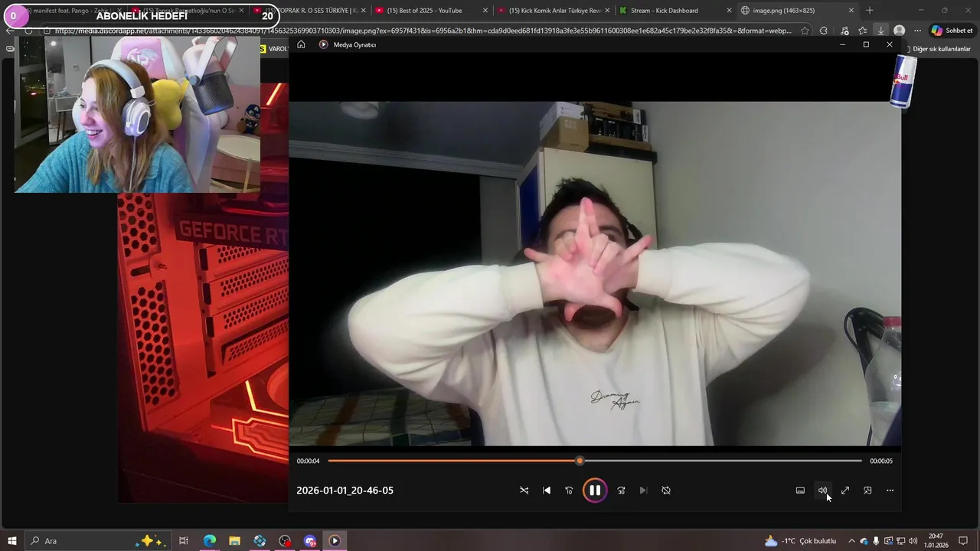
Task: Switch Media Player to full screen
Action: pos(845,491)
